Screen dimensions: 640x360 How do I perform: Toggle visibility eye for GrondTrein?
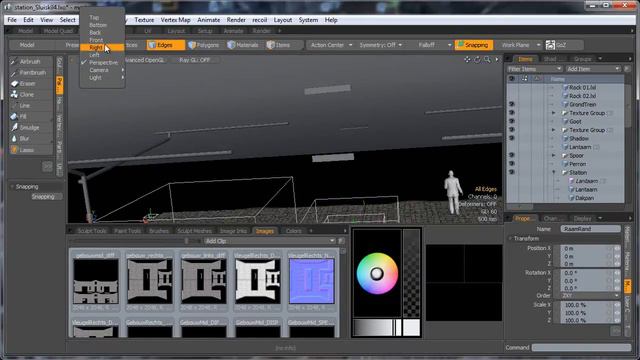click(511, 104)
